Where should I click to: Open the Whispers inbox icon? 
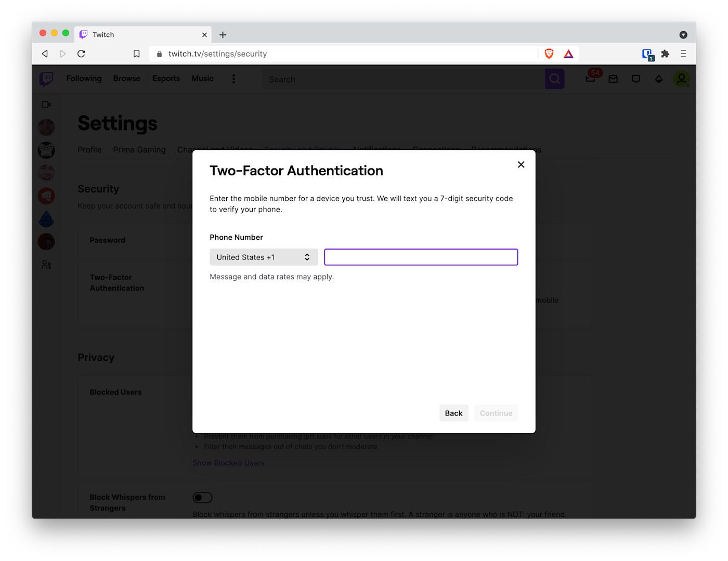(613, 79)
